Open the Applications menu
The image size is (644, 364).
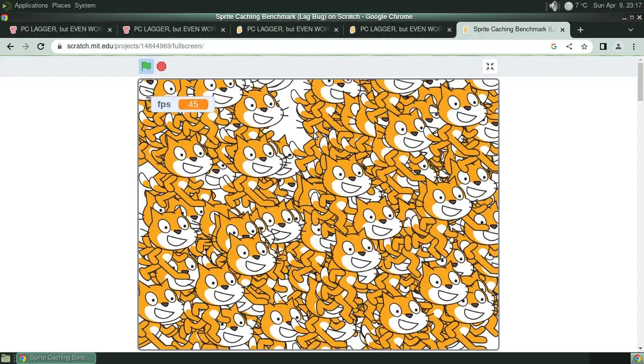point(31,5)
